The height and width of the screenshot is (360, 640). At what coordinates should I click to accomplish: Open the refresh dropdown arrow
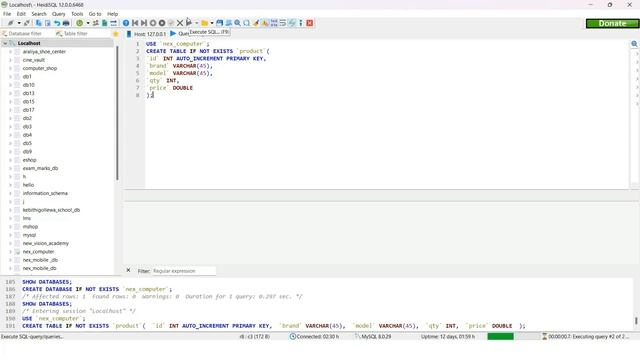click(88, 23)
